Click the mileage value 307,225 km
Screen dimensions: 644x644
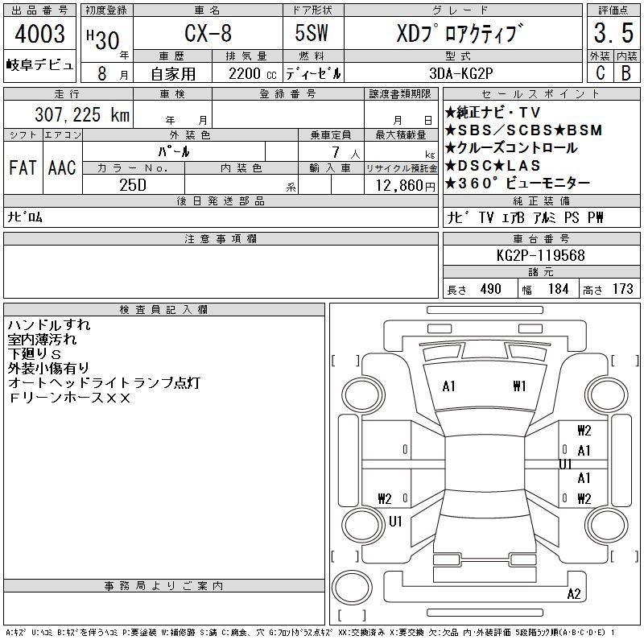(x=82, y=115)
